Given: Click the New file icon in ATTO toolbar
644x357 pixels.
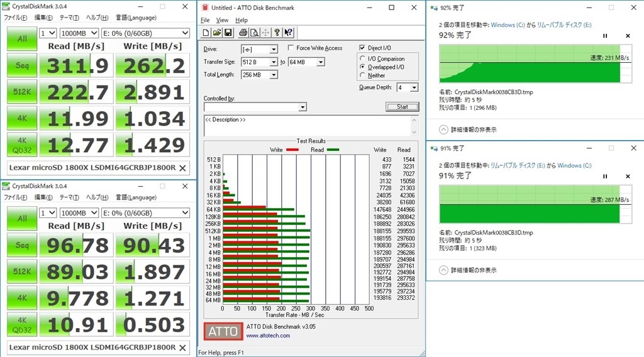Looking at the screenshot, I should coord(206,33).
